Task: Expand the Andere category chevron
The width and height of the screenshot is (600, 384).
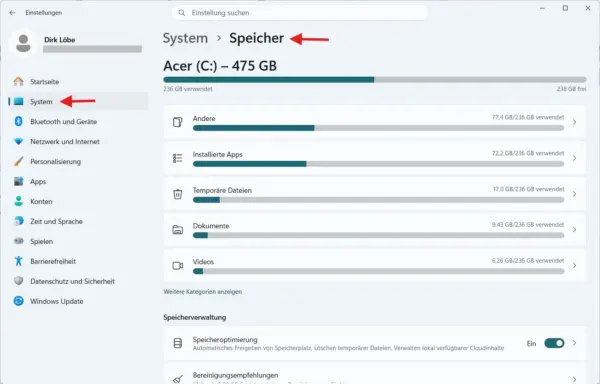Action: click(574, 122)
